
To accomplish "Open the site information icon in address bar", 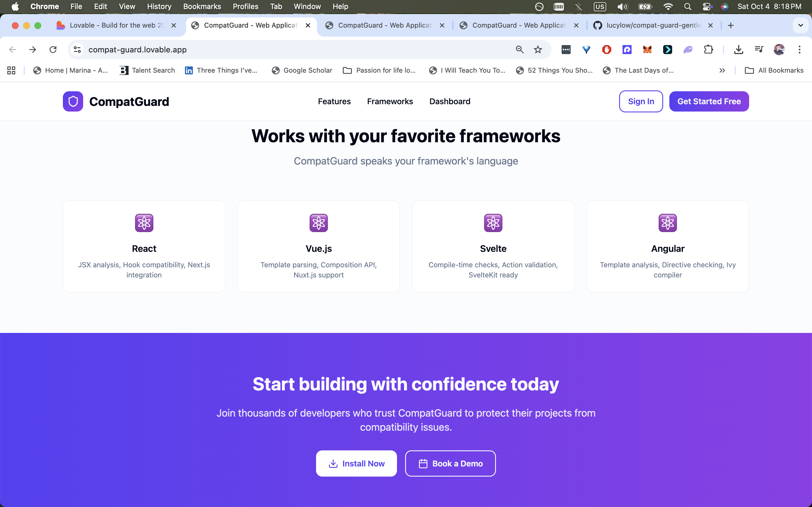I will coord(77,50).
